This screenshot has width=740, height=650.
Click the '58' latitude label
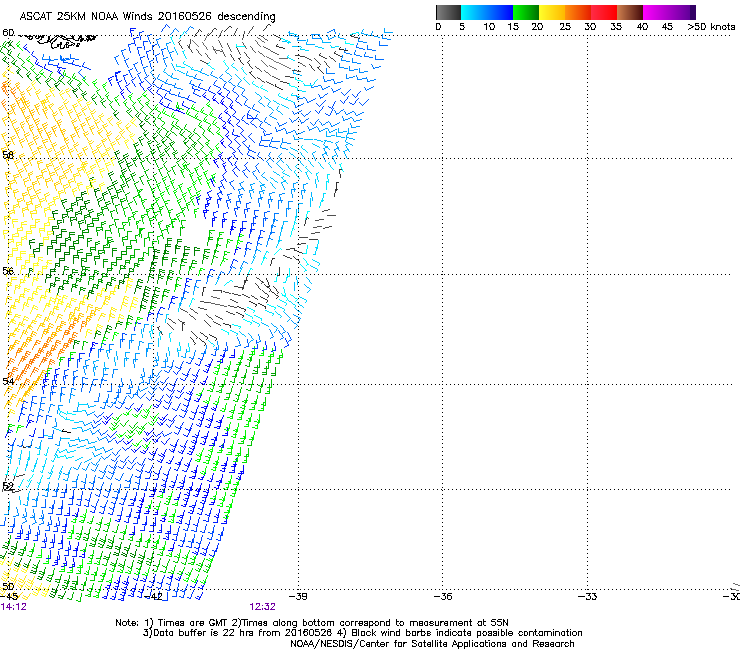8,155
